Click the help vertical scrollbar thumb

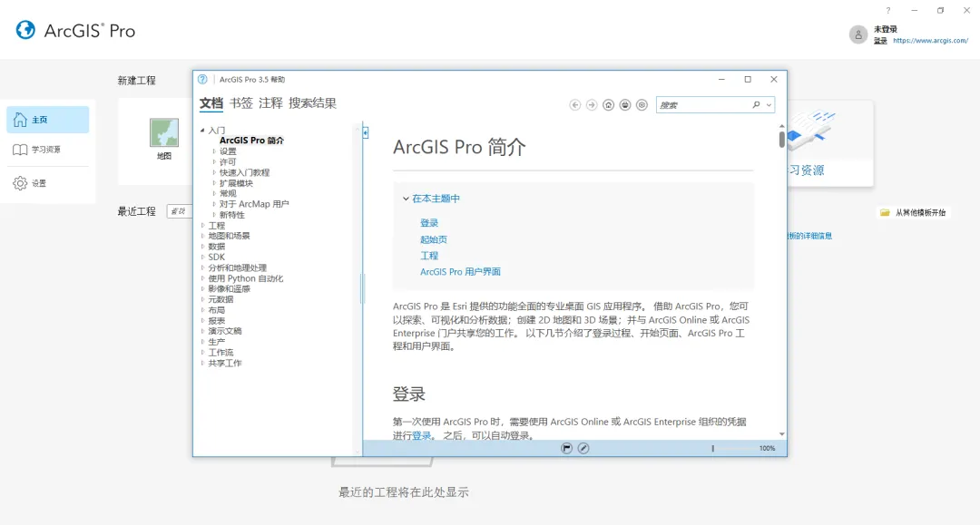click(782, 139)
